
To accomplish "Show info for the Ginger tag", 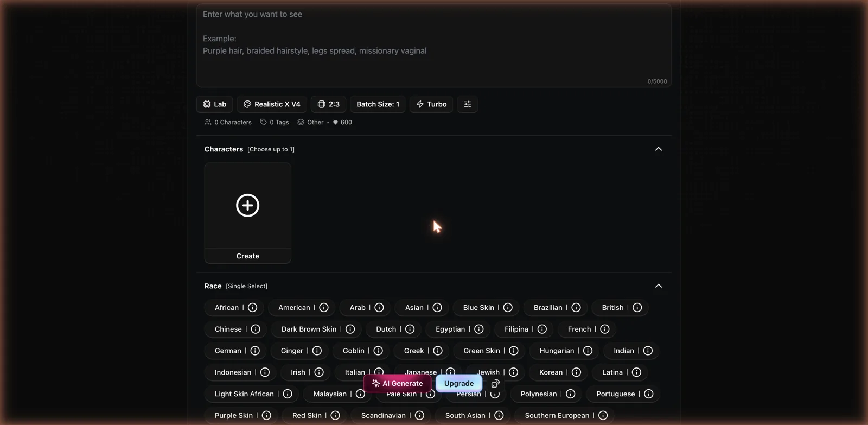I will pos(317,351).
